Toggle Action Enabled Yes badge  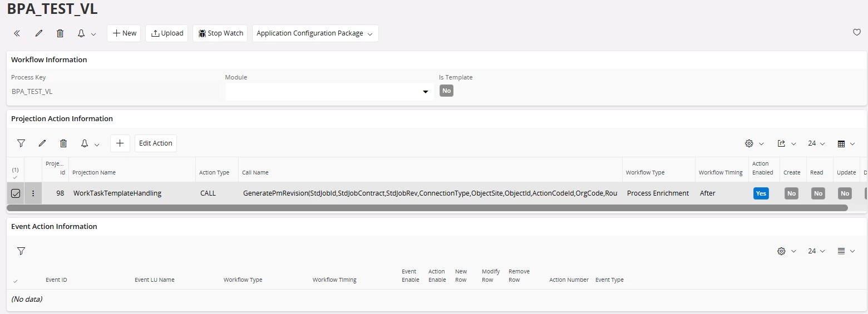(x=761, y=193)
